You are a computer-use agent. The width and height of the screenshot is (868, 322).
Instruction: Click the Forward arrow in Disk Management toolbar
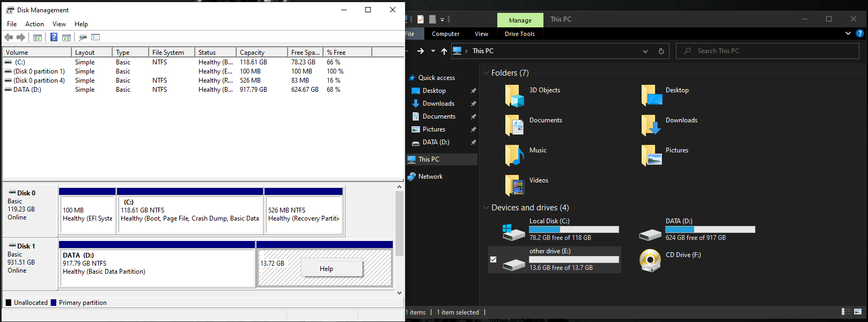21,37
